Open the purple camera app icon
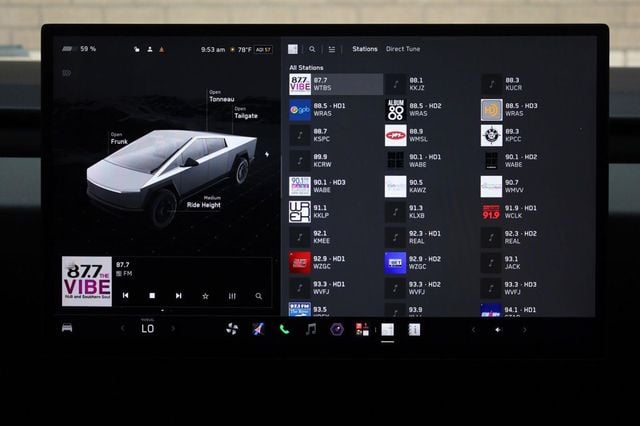 tap(337, 329)
